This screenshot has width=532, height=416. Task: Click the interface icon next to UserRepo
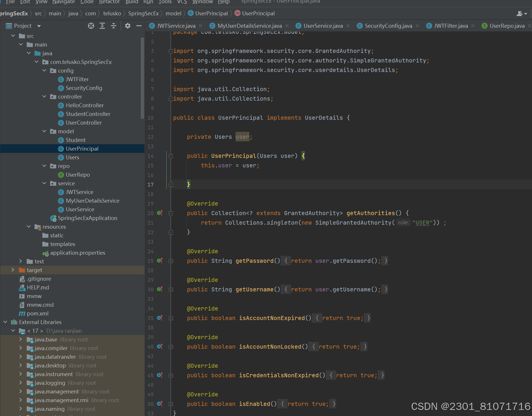[61, 175]
